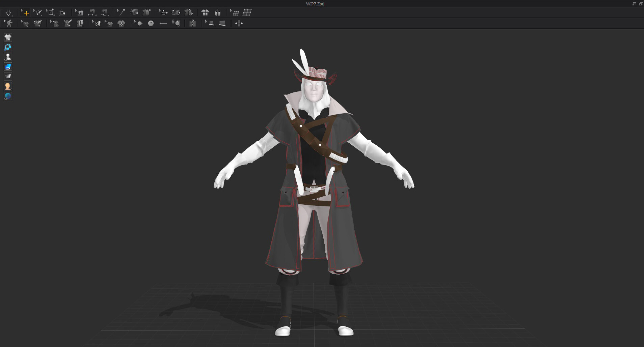The width and height of the screenshot is (644, 347).
Task: Toggle avatar visibility in the left sidebar
Action: point(8,57)
